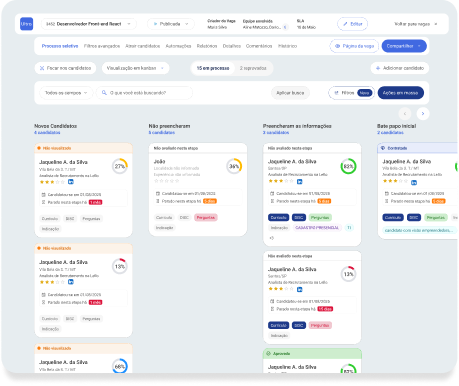Open the 'Detalhes' tab
The image size is (459, 386).
tap(232, 46)
